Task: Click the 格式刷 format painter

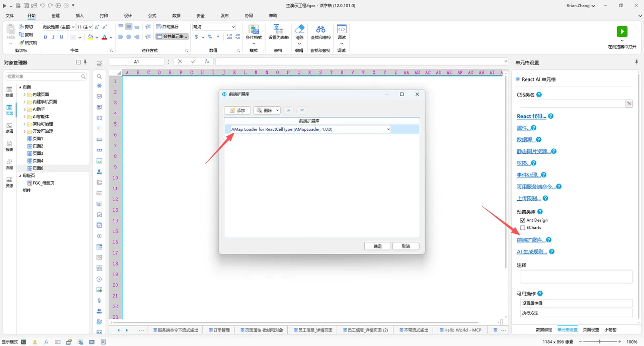Action: (28, 43)
